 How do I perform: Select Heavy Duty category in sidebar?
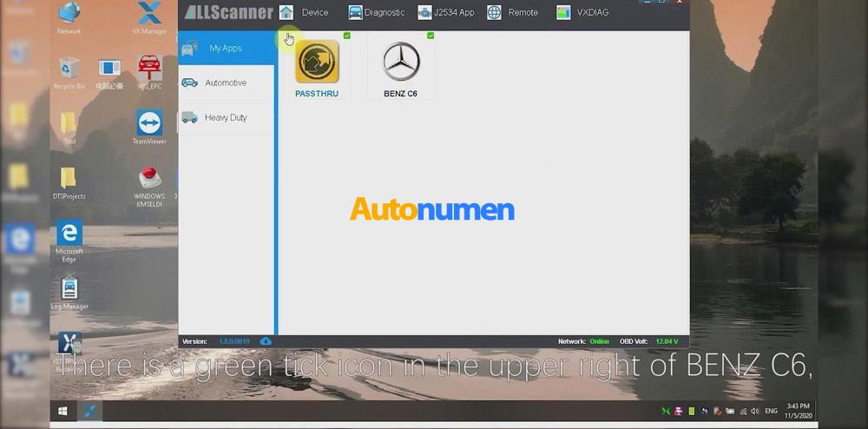[x=226, y=117]
